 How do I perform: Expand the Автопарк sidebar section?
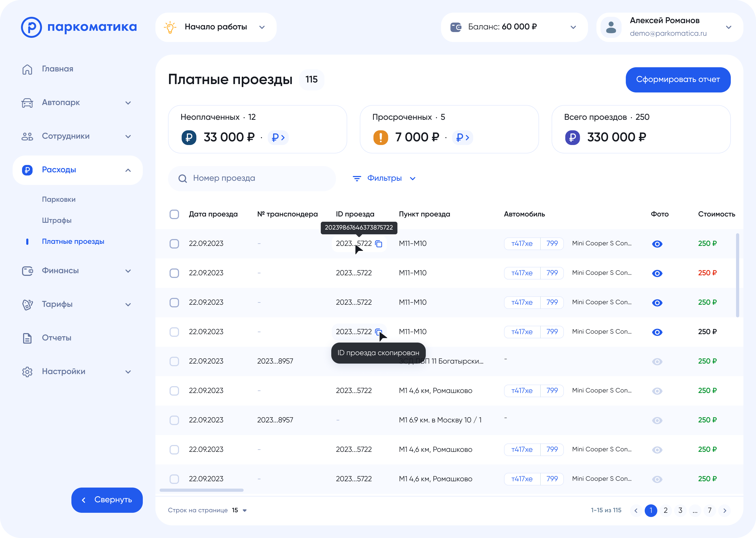[128, 103]
